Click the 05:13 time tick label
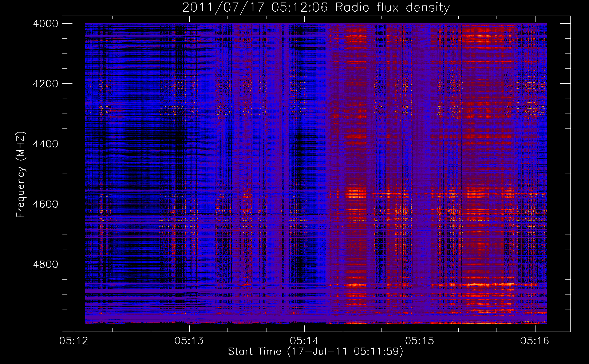 [x=189, y=341]
